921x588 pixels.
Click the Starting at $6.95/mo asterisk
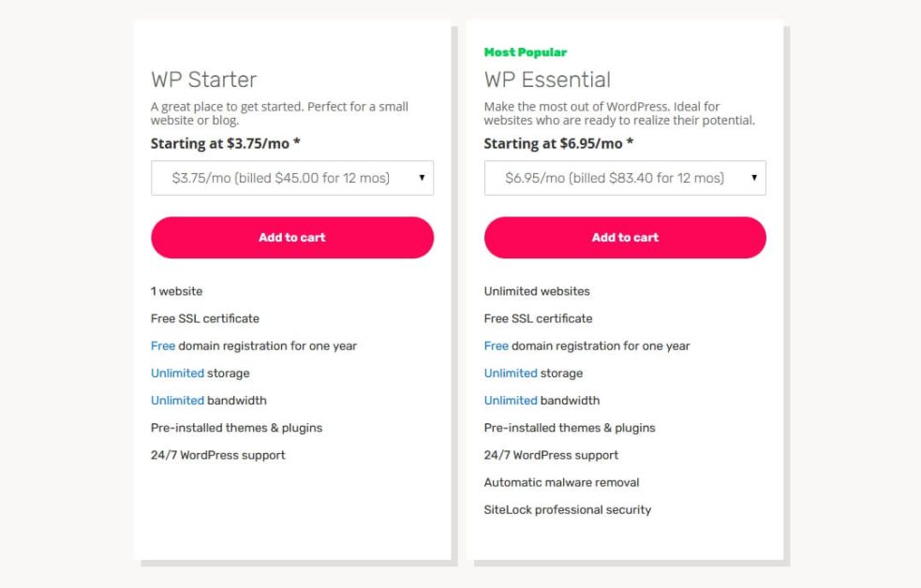[630, 142]
